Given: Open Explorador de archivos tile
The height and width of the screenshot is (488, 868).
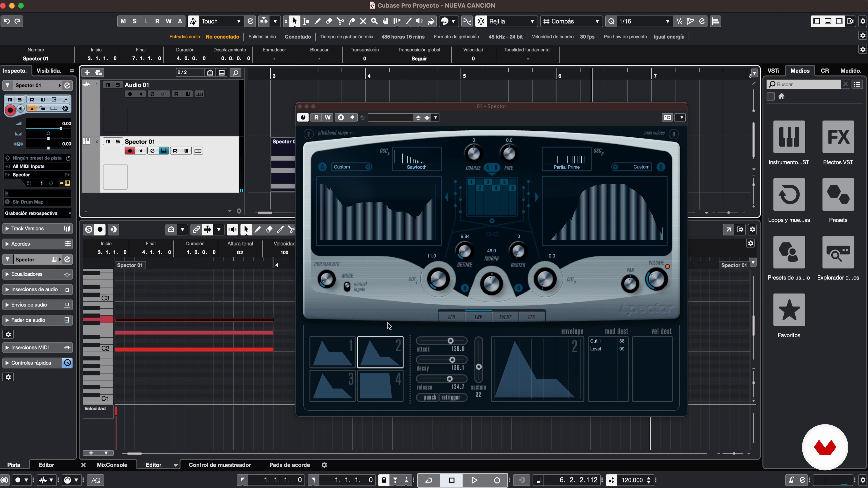Looking at the screenshot, I should (838, 252).
